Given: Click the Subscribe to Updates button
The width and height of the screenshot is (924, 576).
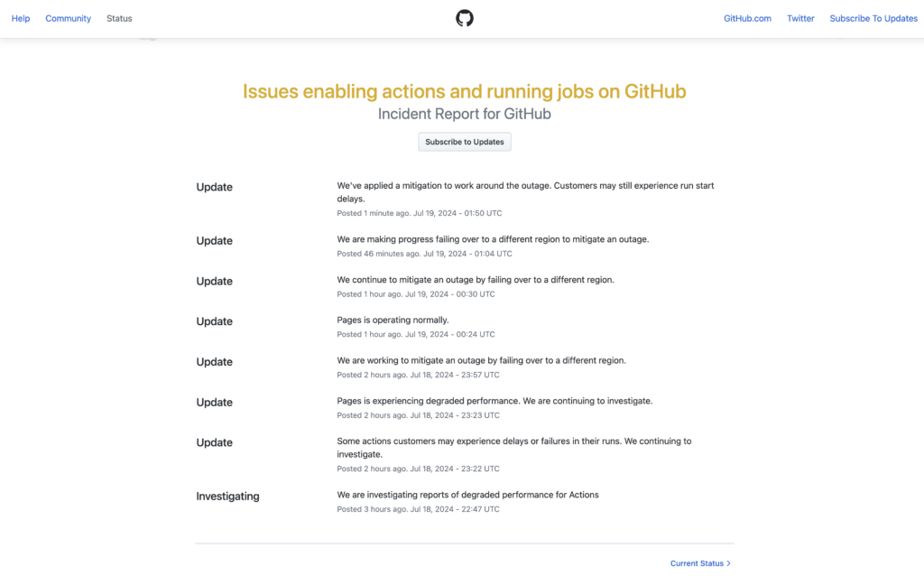Looking at the screenshot, I should point(465,142).
